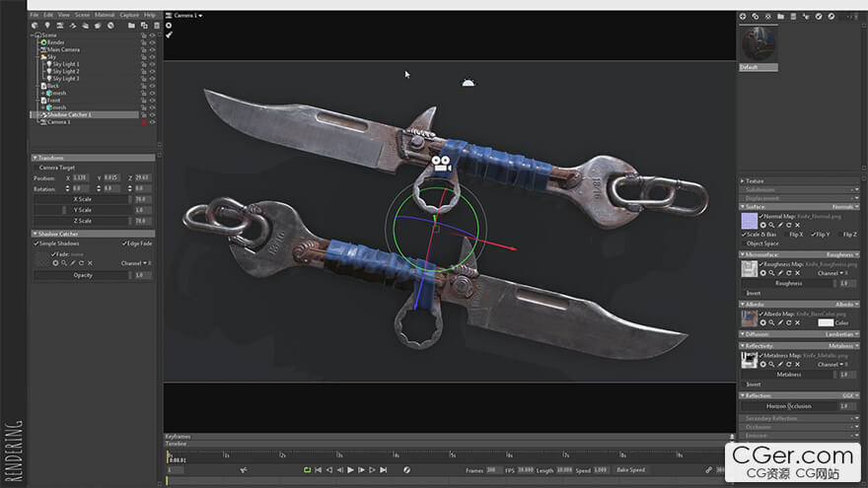868x488 pixels.
Task: Unlock Camera 1 via red lock icon
Action: click(x=144, y=121)
